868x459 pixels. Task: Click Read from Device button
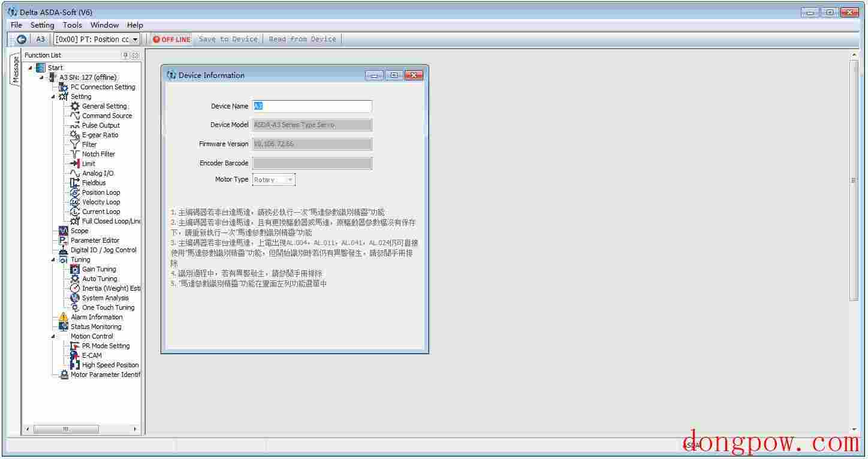[x=303, y=40]
